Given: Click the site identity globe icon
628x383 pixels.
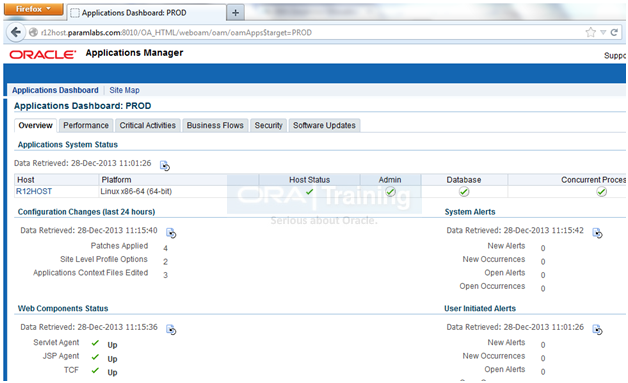Looking at the screenshot, I should 34,32.
